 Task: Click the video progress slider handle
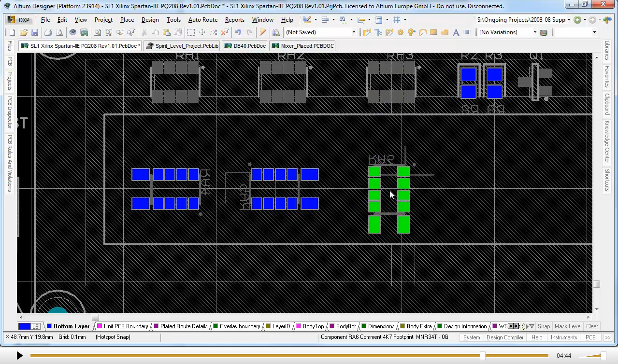(482, 356)
